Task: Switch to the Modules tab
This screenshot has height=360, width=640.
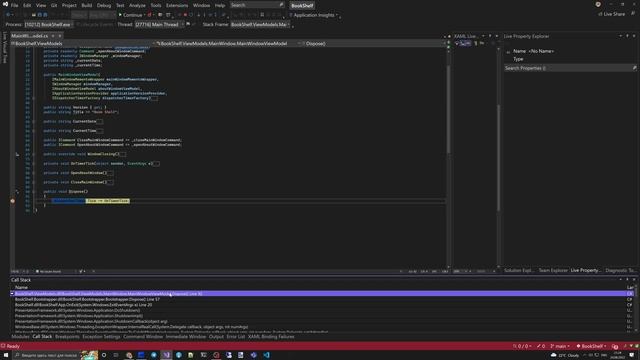Action: (20, 337)
